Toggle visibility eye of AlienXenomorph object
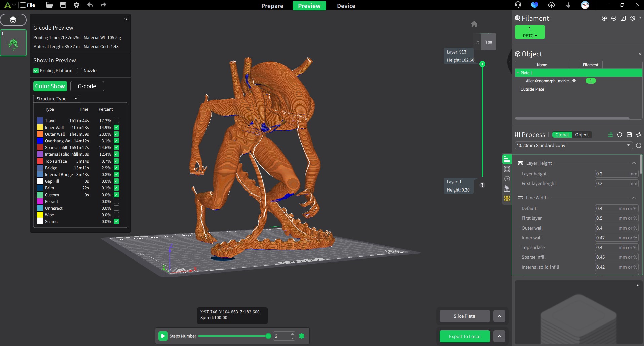Screen dimensions: 644x346 [x=574, y=81]
